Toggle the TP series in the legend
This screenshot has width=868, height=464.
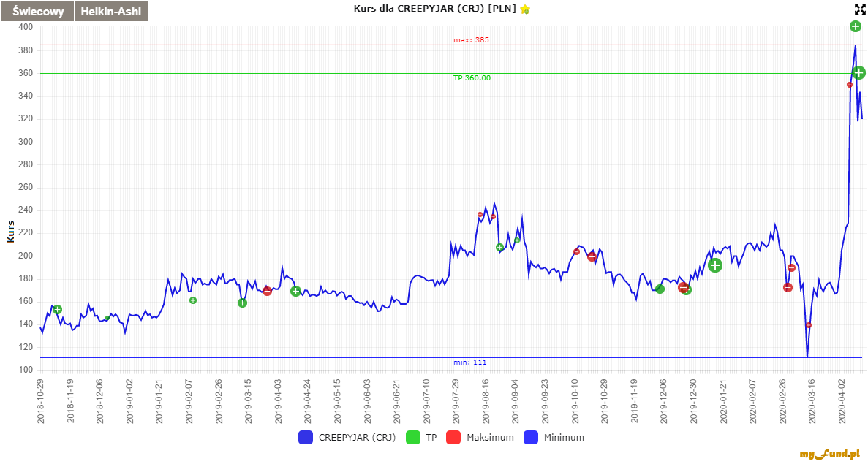[x=421, y=438]
